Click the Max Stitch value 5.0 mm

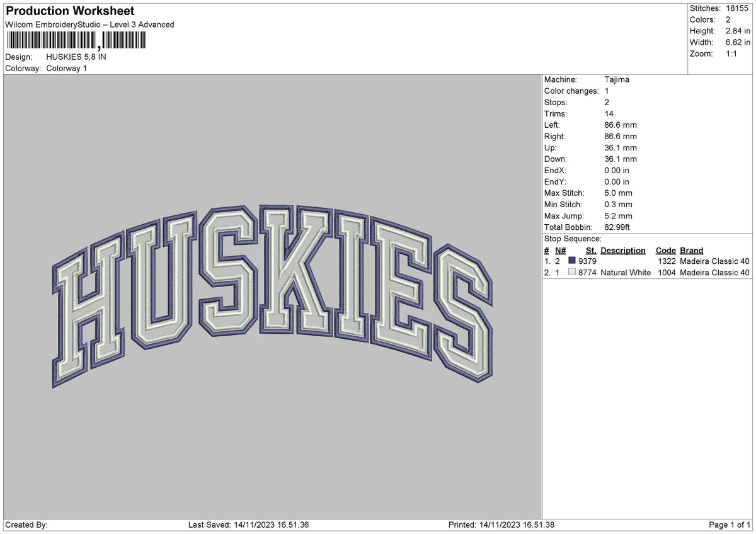coord(619,193)
